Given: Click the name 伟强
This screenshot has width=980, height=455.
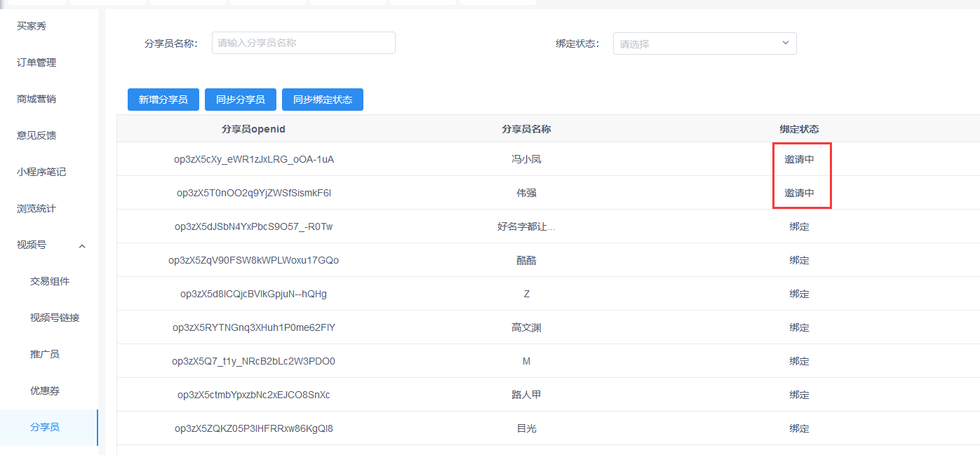Looking at the screenshot, I should coord(527,193).
